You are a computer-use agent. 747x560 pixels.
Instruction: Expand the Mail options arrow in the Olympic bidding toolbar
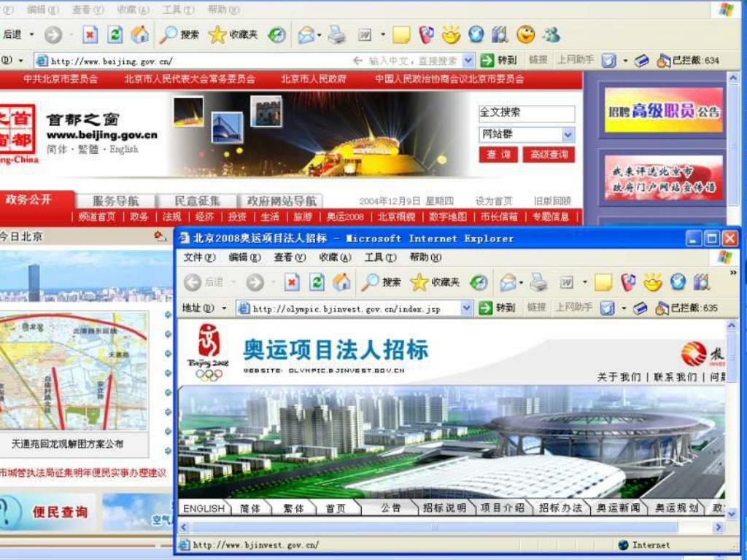click(x=521, y=283)
